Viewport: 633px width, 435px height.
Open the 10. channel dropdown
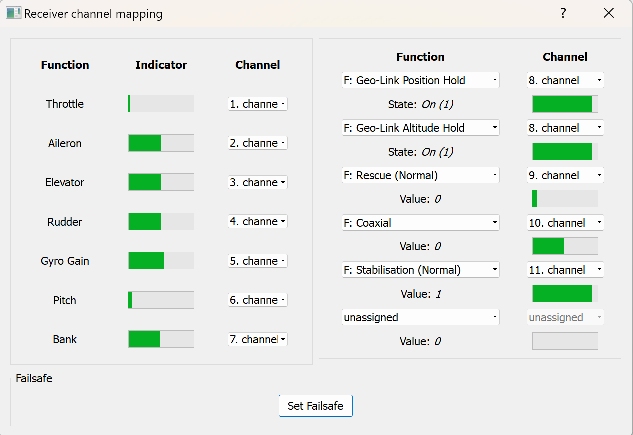[x=565, y=223]
